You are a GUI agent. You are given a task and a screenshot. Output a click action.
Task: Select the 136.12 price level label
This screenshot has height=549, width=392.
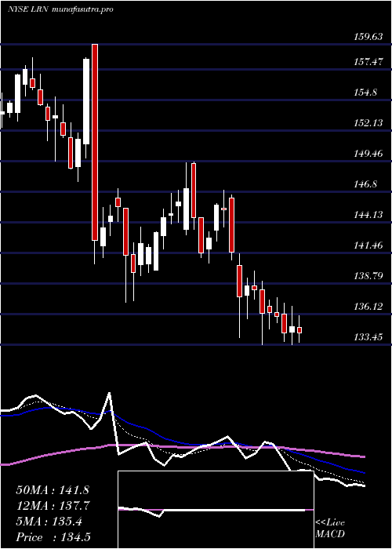click(x=368, y=307)
